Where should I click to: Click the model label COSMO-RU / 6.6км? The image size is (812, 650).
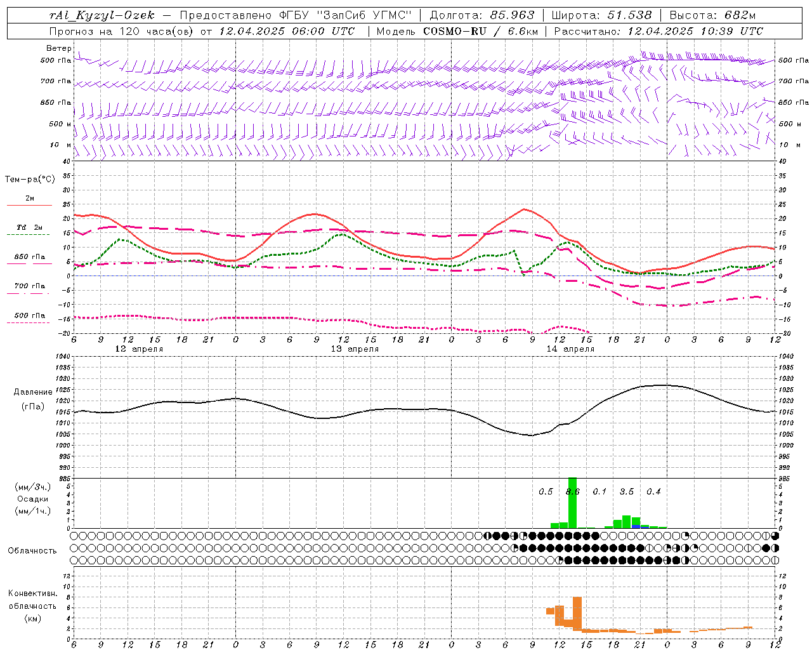[480, 31]
